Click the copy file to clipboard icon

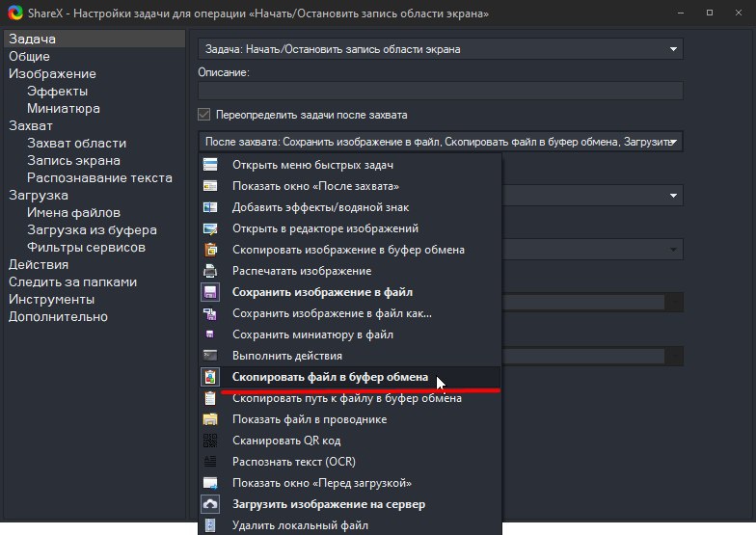click(210, 376)
